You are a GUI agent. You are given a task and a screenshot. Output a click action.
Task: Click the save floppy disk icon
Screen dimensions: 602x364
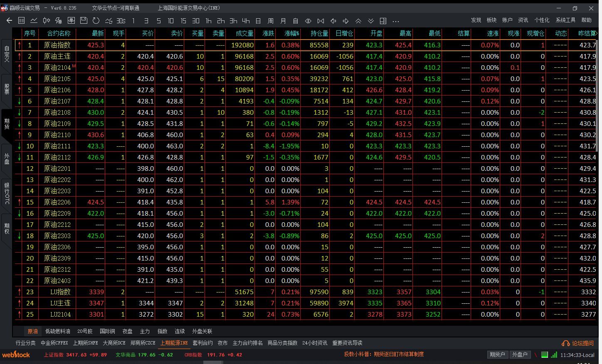coord(84,20)
